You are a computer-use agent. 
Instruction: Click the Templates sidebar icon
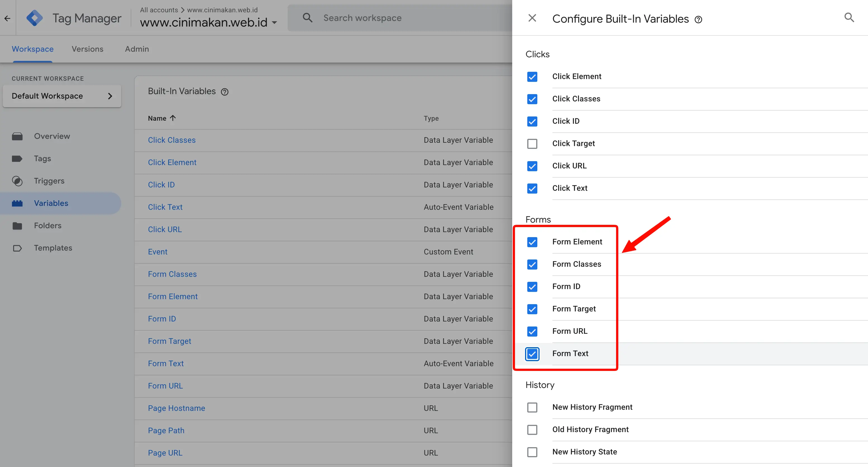point(17,248)
